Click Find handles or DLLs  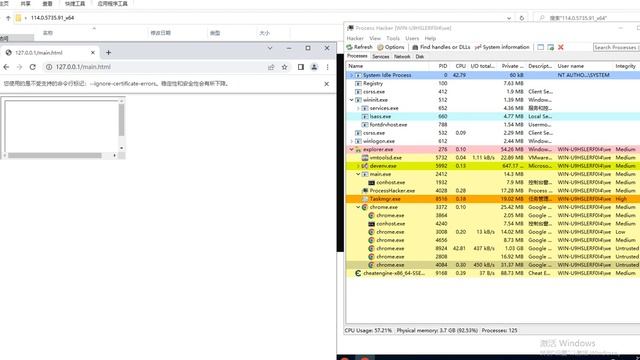pyautogui.click(x=441, y=47)
